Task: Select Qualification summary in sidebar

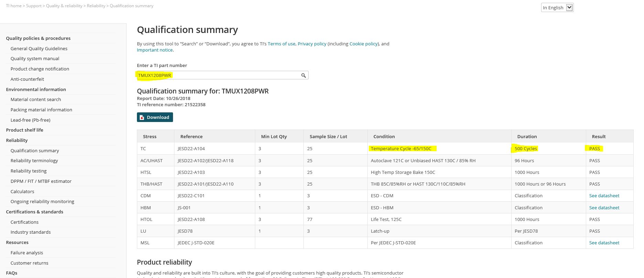Action: (35, 151)
